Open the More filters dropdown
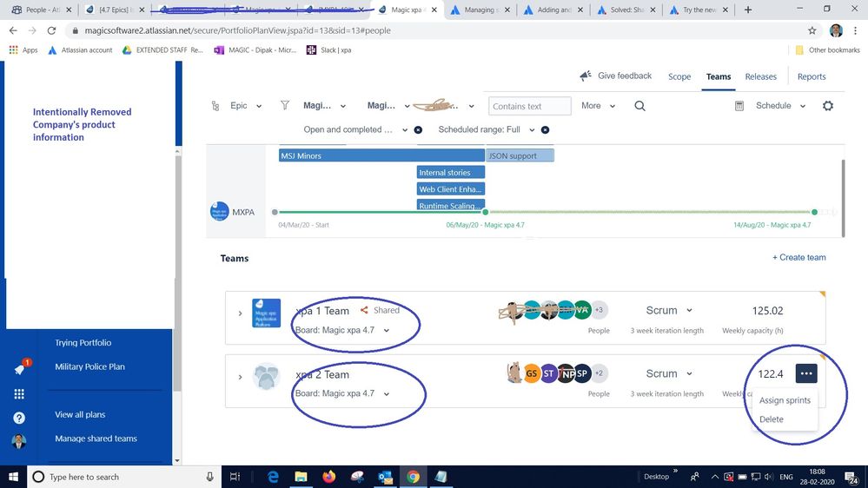Viewport: 868px width, 488px height. (599, 106)
